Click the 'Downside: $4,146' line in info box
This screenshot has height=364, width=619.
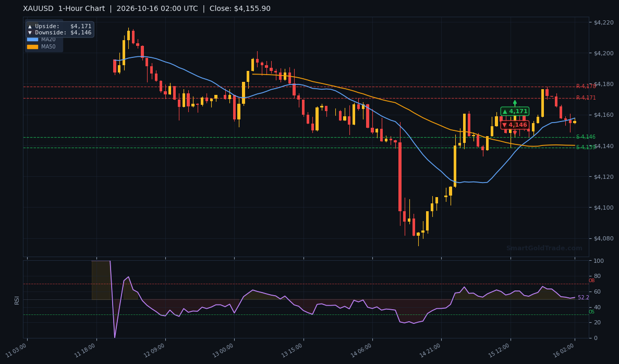tap(59, 33)
